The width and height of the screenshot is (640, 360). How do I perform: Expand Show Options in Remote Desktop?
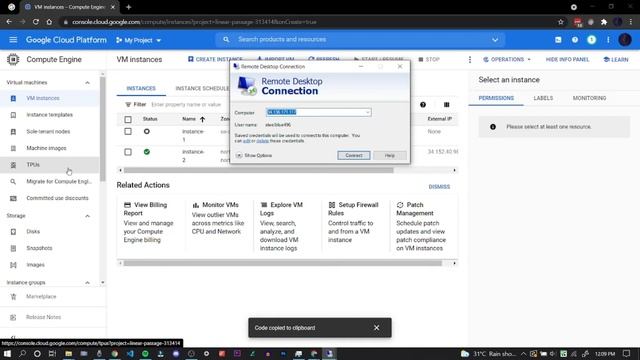coord(253,156)
